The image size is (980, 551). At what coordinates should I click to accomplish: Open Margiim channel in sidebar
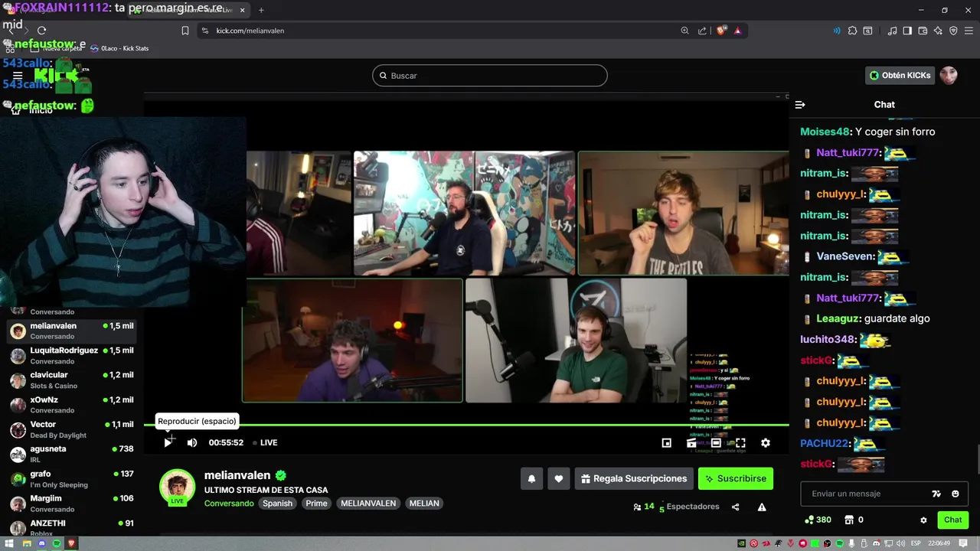[71, 504]
